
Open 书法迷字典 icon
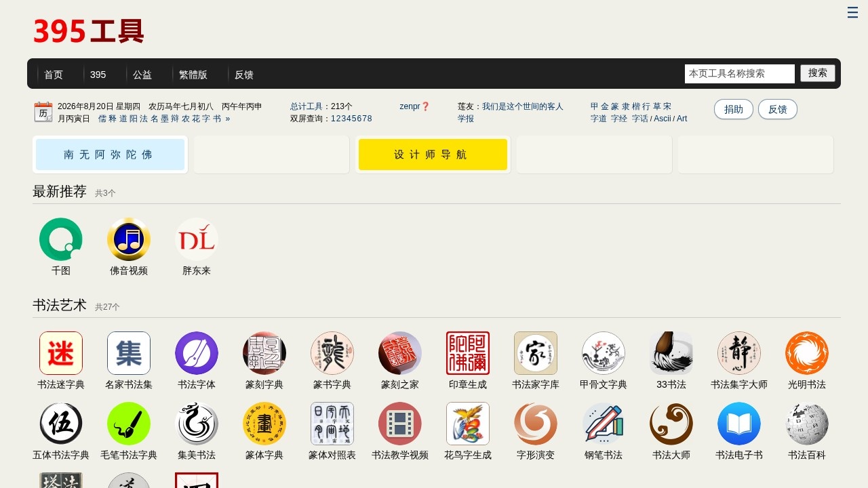click(61, 353)
